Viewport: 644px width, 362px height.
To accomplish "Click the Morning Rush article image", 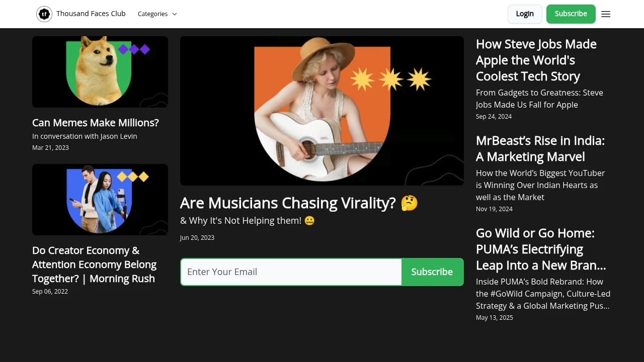I will tap(100, 199).
